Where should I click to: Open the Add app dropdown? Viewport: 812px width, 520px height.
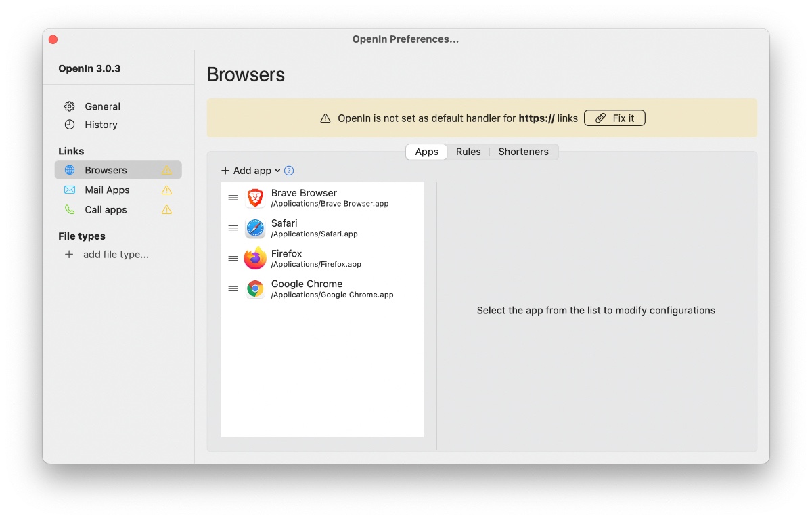[x=251, y=171]
